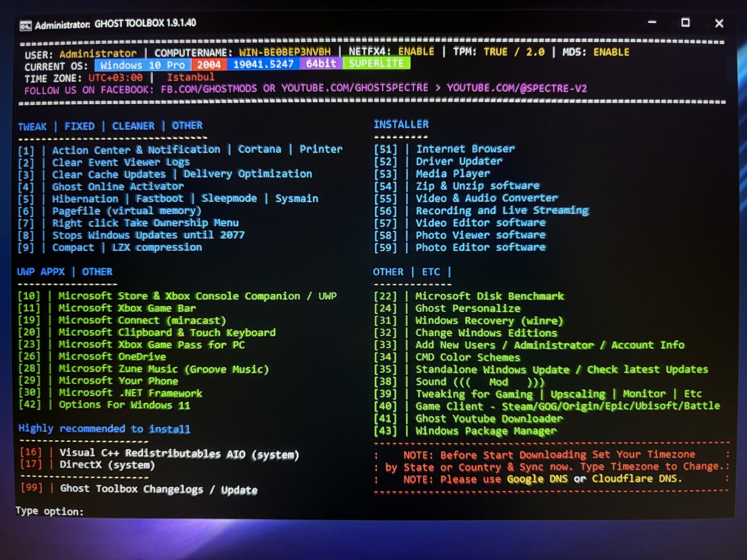The image size is (747, 560).
Task: Click the 'SUPERLITE' green badge
Action: (x=376, y=63)
